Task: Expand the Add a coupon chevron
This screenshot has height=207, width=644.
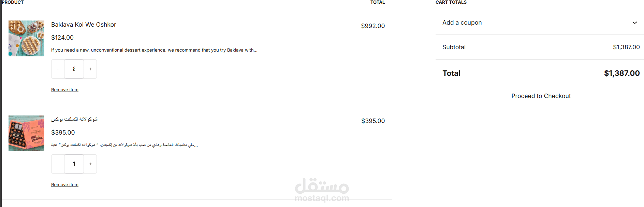Action: click(x=634, y=23)
